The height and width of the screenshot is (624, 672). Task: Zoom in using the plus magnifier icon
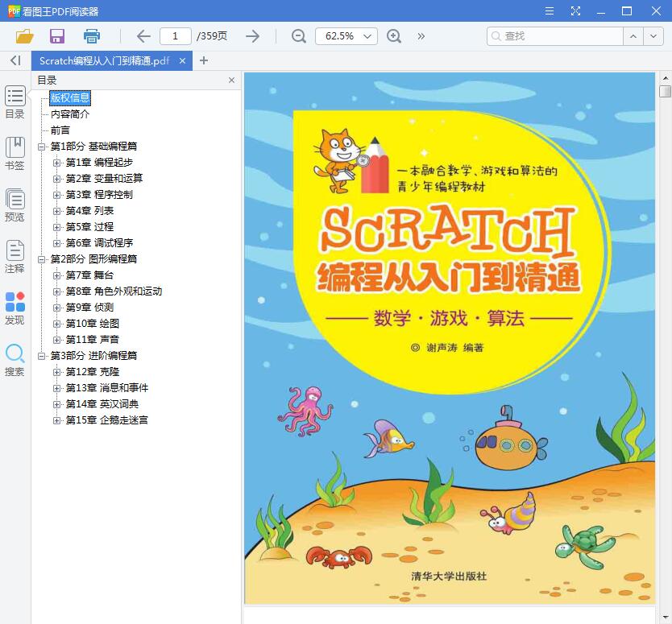pyautogui.click(x=394, y=36)
